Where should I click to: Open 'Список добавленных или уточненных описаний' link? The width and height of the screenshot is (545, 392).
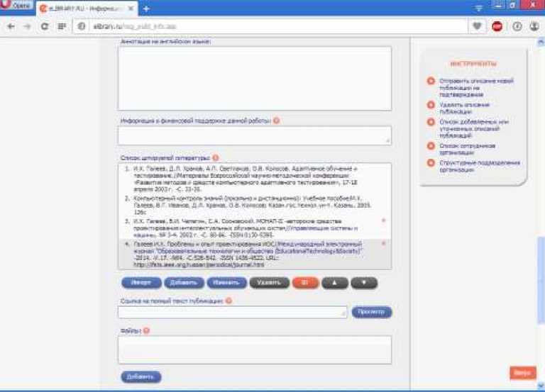(474, 128)
